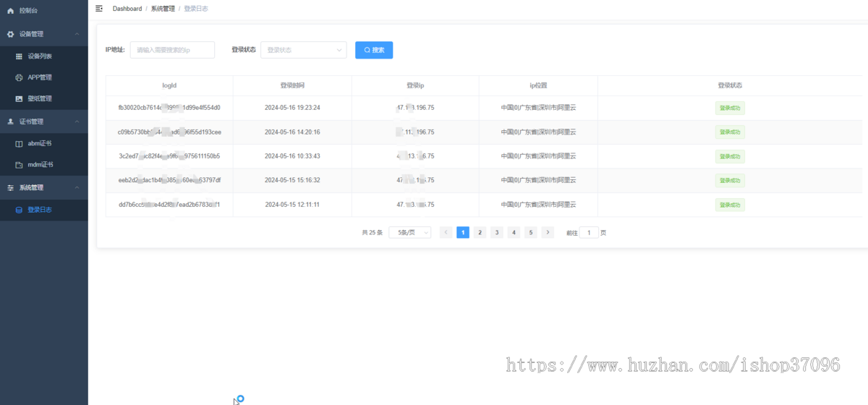The image size is (868, 405).
Task: Select current page 1 button
Action: (x=463, y=232)
